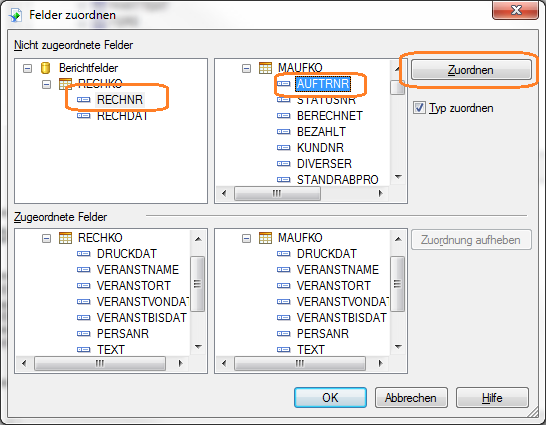Click the field icon next to KUNDNR

pos(283,148)
